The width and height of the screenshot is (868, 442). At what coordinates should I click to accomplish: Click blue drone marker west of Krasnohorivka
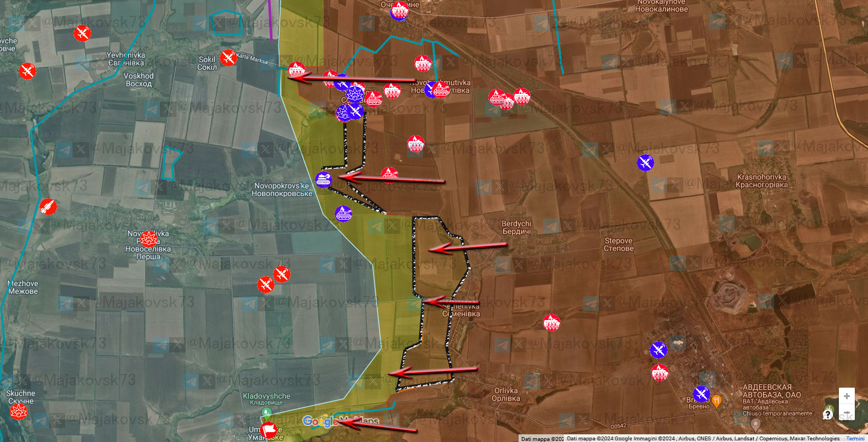click(646, 163)
